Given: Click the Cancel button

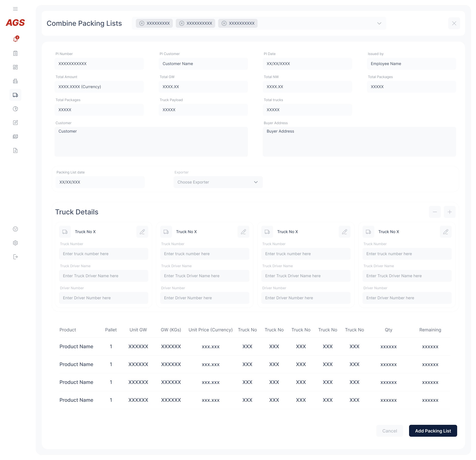Looking at the screenshot, I should pos(389,431).
